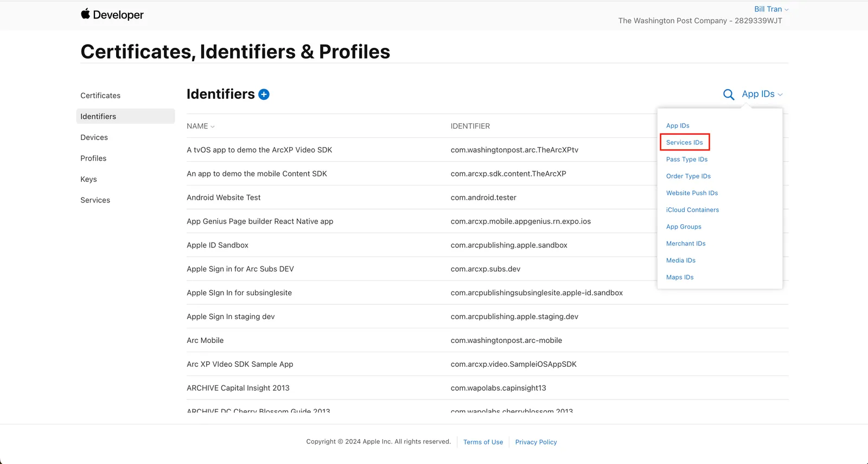This screenshot has width=868, height=464.
Task: Open the Privacy Policy footer link
Action: tap(536, 442)
